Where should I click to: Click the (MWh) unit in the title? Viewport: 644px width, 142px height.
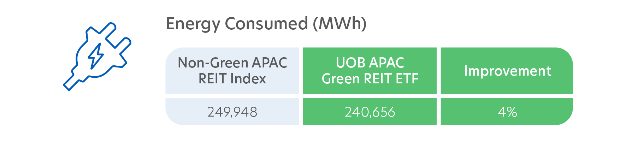(x=340, y=24)
